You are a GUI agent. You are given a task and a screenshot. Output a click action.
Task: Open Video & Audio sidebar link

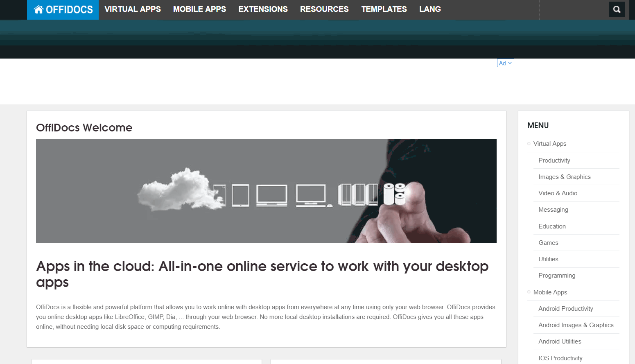coord(558,193)
